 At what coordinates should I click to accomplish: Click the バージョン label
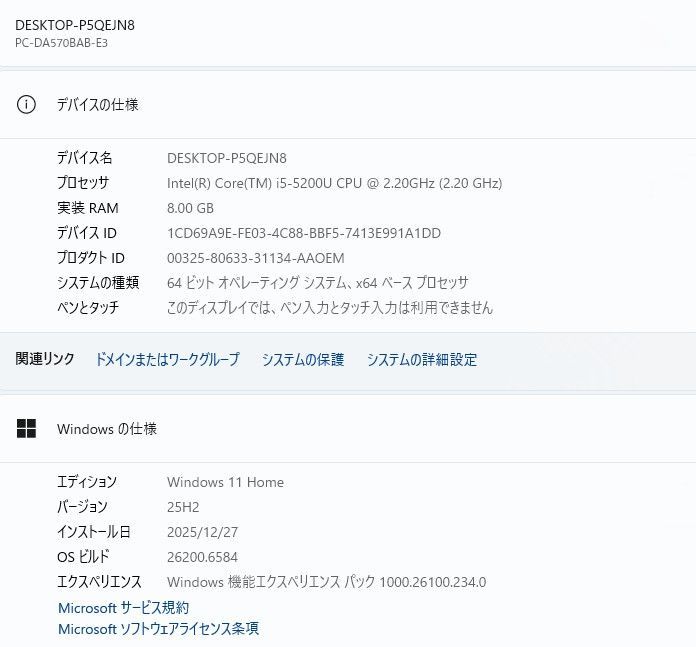(x=82, y=506)
